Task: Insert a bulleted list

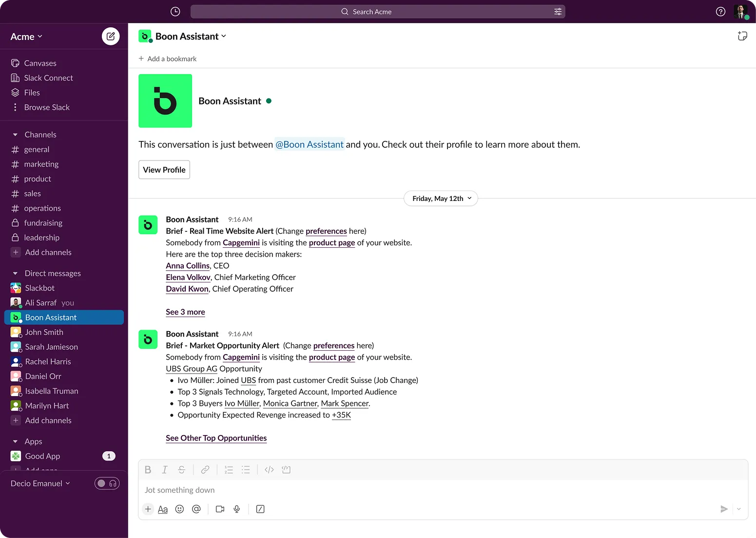Action: click(246, 470)
